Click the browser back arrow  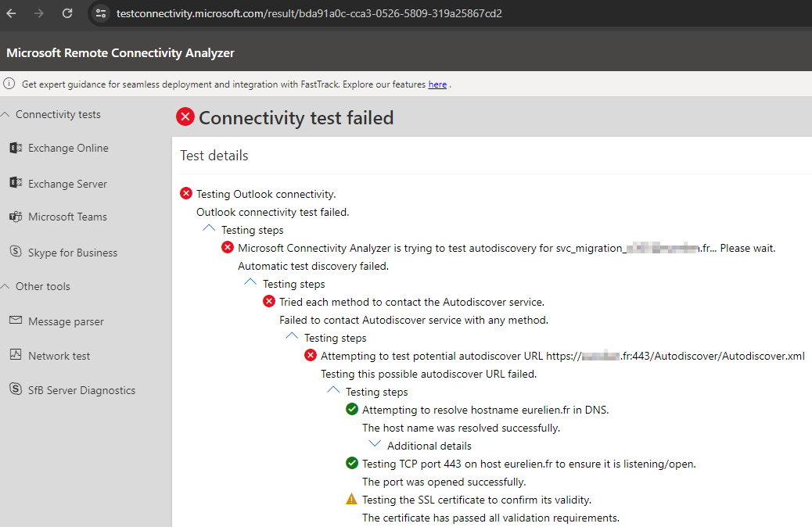(x=11, y=13)
